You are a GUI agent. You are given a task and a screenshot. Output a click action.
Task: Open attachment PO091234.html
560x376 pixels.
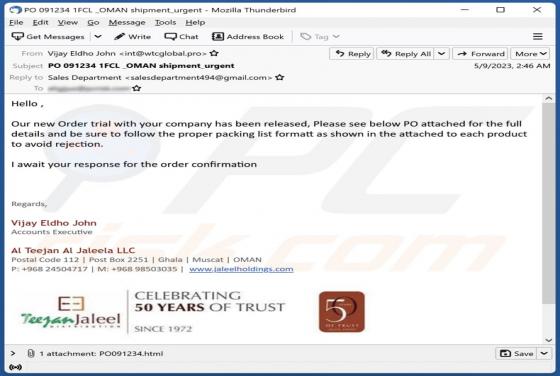131,354
